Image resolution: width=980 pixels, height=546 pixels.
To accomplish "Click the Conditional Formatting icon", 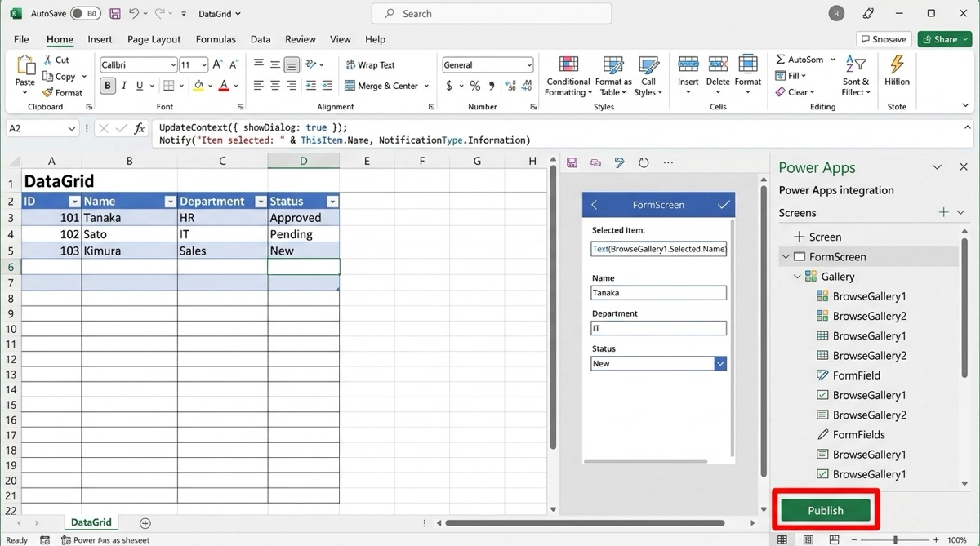I will point(568,66).
